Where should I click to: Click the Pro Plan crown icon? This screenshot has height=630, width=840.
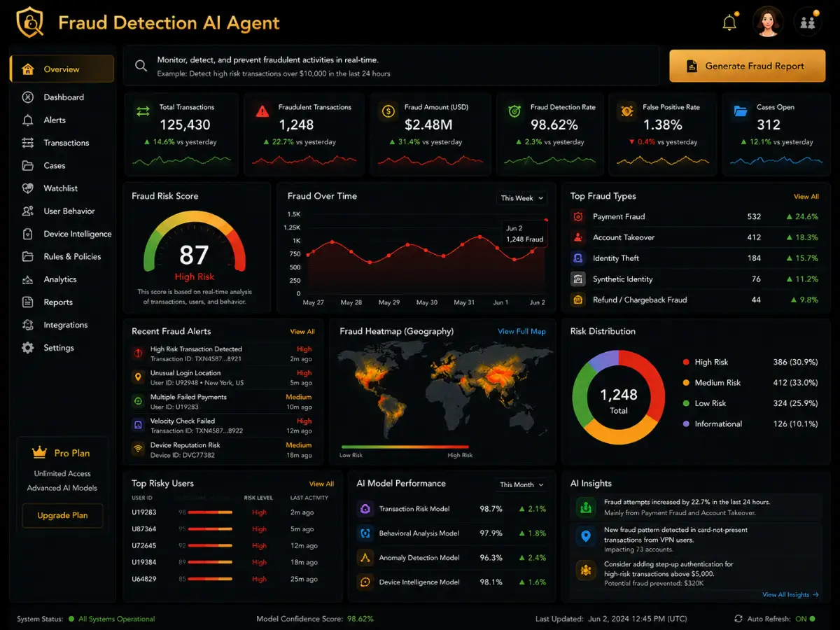click(40, 453)
